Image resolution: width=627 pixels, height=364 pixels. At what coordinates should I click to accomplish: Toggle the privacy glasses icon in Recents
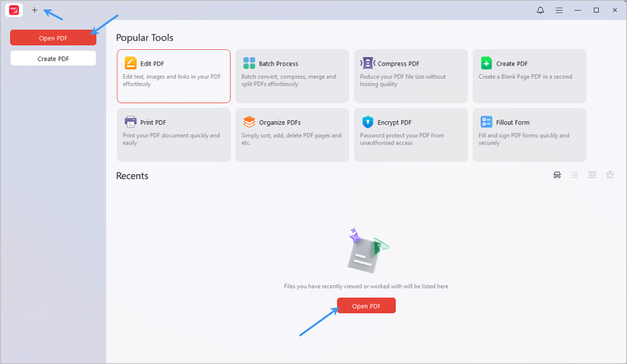557,175
